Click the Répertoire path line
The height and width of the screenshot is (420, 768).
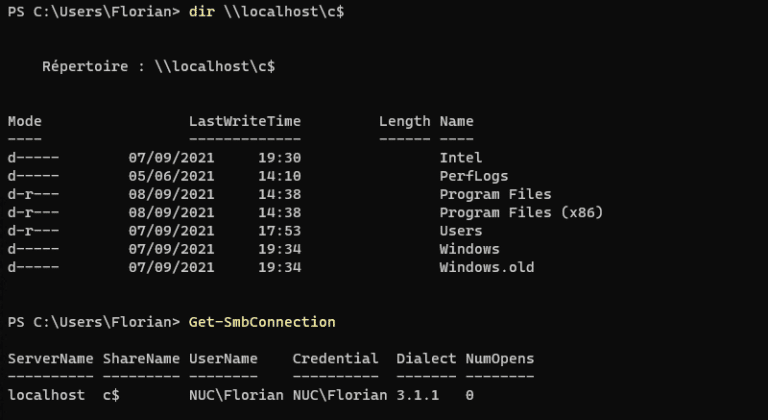point(158,67)
